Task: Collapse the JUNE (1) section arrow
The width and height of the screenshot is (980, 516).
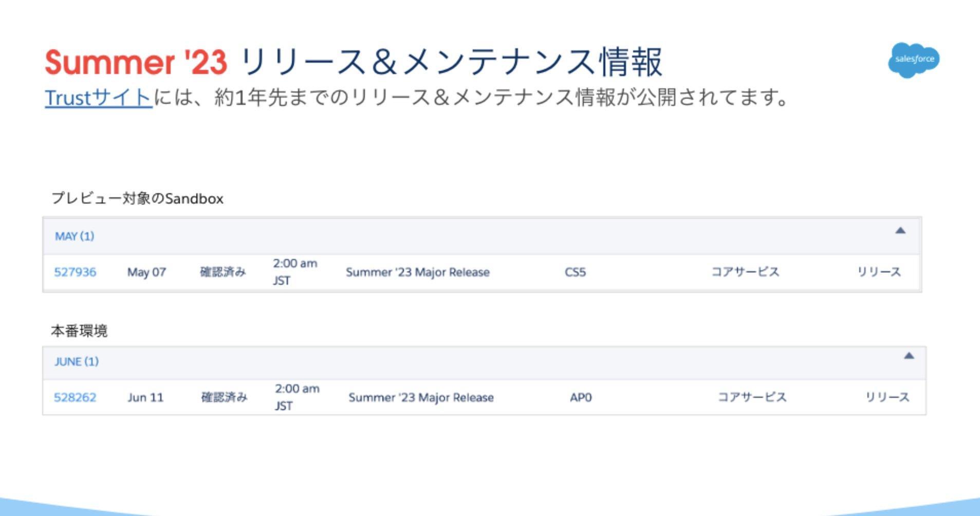Action: 909,356
